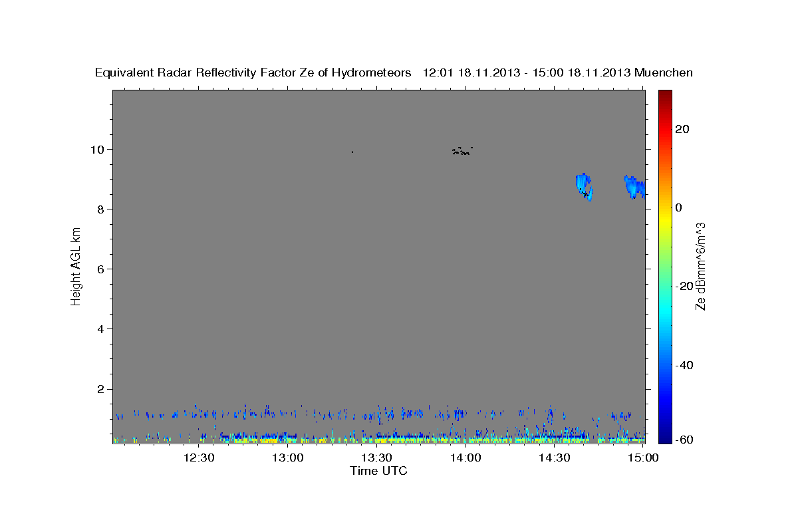Image resolution: width=798 pixels, height=532 pixels.
Task: Click the colorbar label 'Ze dBmm^6/m^3'
Action: coord(700,266)
